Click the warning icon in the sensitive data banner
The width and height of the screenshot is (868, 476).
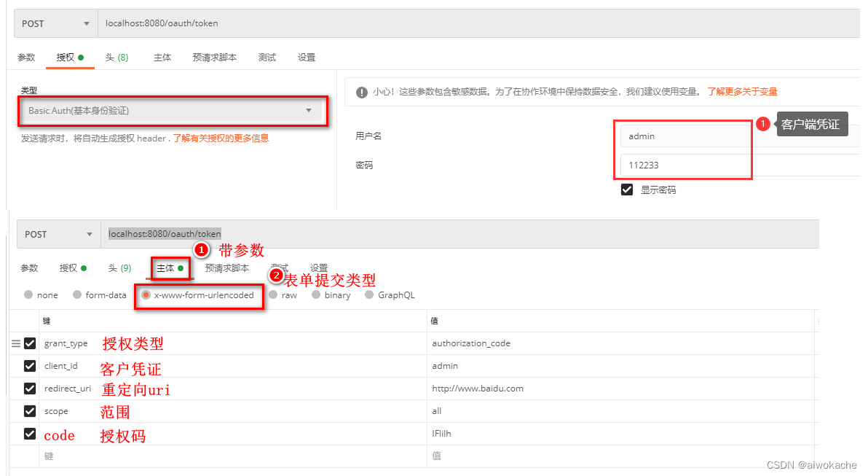click(363, 90)
